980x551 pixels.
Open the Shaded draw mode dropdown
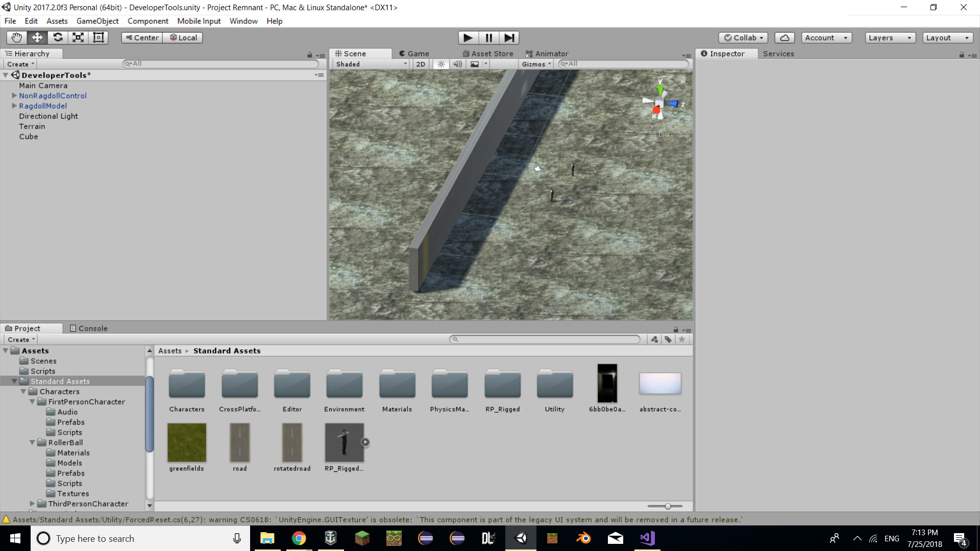coord(369,64)
